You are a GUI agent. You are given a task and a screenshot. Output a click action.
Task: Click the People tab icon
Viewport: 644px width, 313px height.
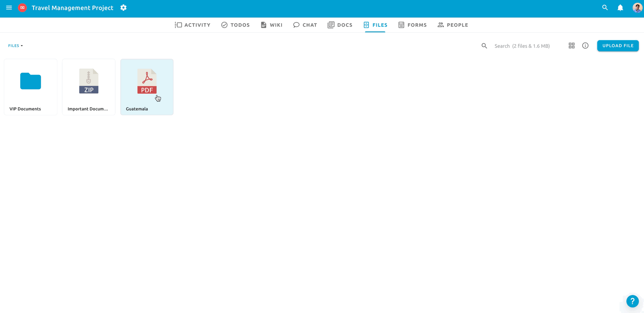point(440,24)
